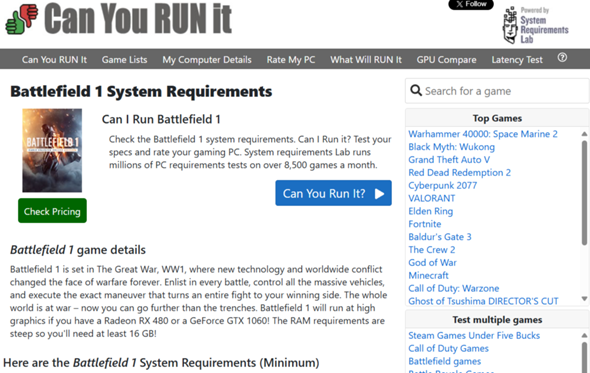The height and width of the screenshot is (373, 590).
Task: Click the Can You Run It? button
Action: coord(333,193)
